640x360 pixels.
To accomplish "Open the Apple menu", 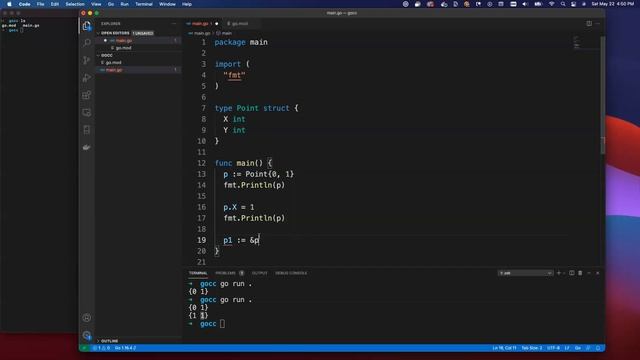I will pos(9,4).
